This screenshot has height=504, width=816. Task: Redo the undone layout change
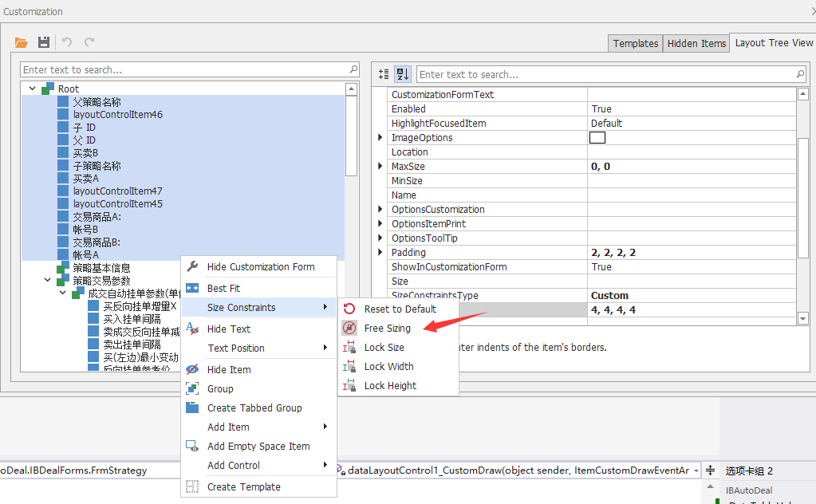(x=88, y=42)
